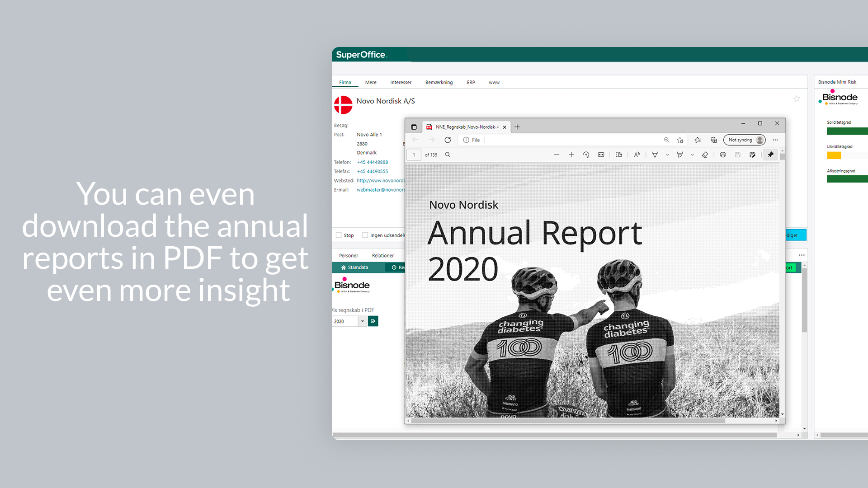This screenshot has width=868, height=488.
Task: Zoom in the PDF with plus icon
Action: [571, 155]
